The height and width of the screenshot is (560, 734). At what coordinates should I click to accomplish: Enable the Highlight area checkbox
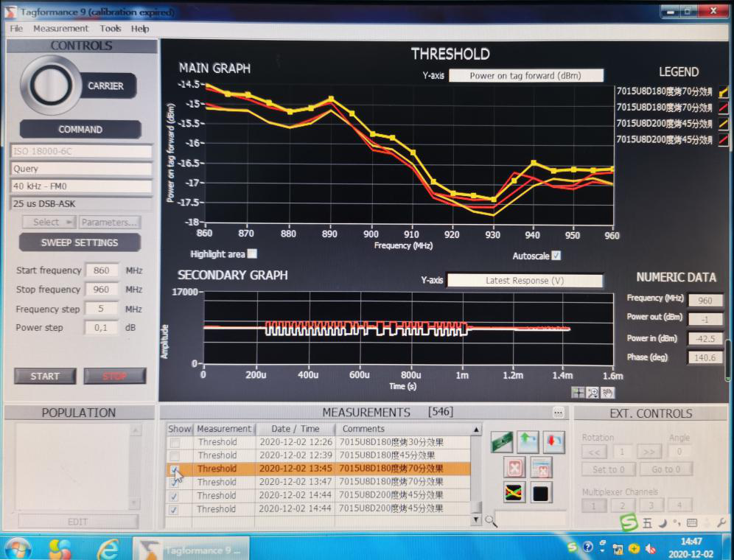pyautogui.click(x=253, y=254)
